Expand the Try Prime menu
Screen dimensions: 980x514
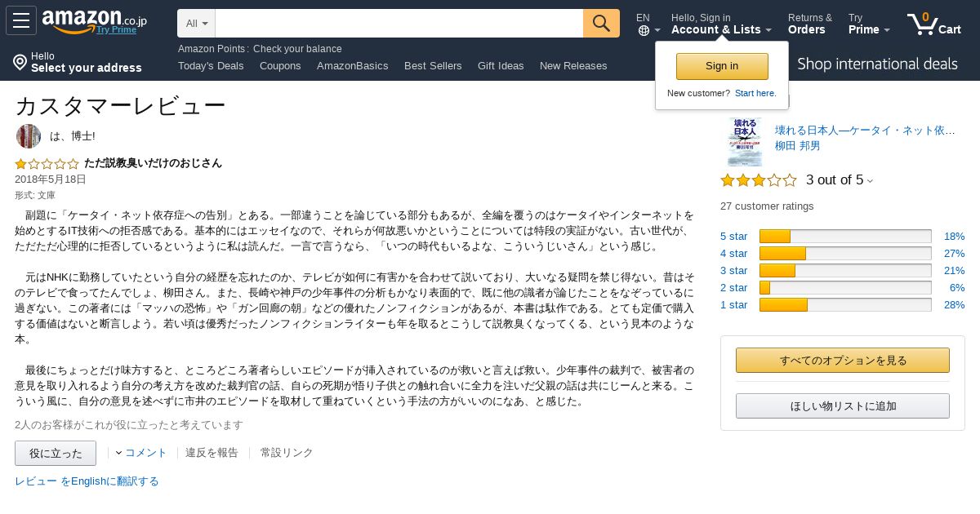point(869,24)
